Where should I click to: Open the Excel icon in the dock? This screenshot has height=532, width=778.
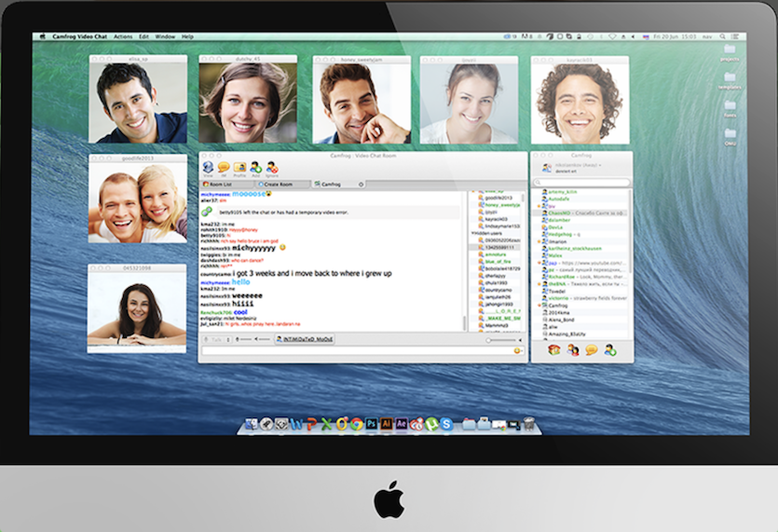pyautogui.click(x=326, y=424)
